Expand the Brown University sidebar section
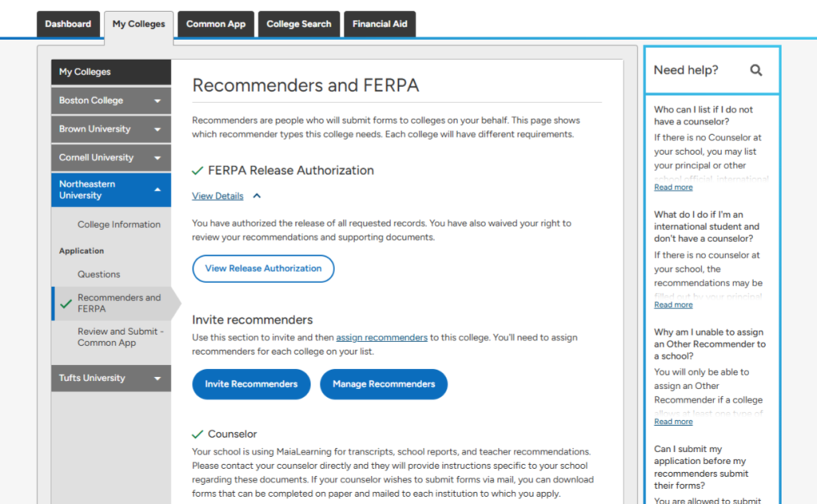Image resolution: width=817 pixels, height=504 pixels. [157, 129]
